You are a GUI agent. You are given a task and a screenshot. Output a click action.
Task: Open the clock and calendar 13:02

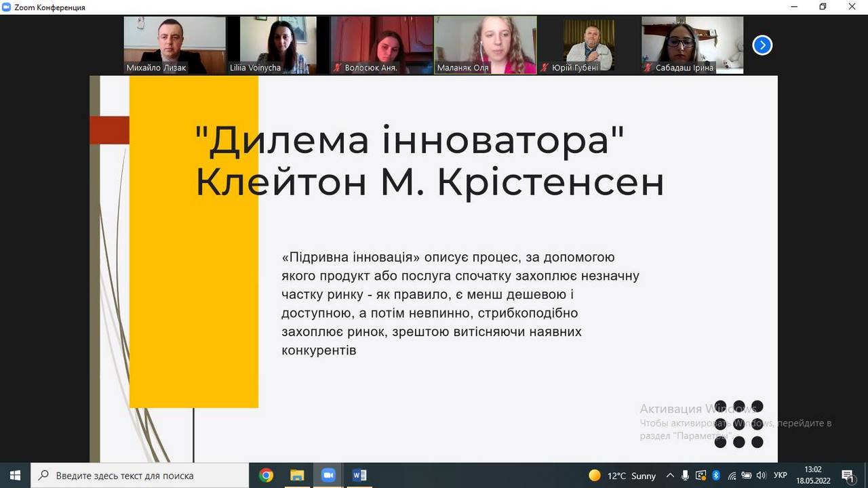[813, 475]
